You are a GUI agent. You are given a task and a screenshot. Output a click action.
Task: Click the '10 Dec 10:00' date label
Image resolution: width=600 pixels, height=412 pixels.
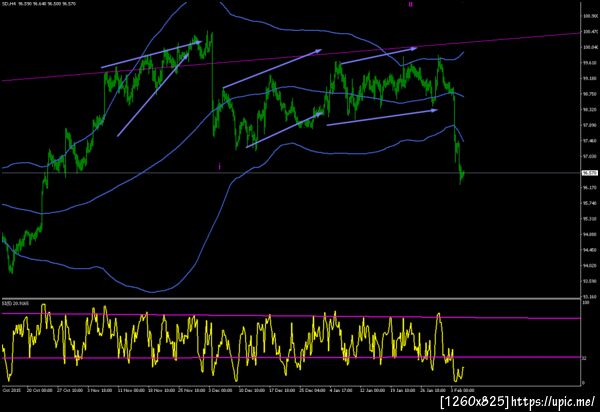pyautogui.click(x=251, y=391)
